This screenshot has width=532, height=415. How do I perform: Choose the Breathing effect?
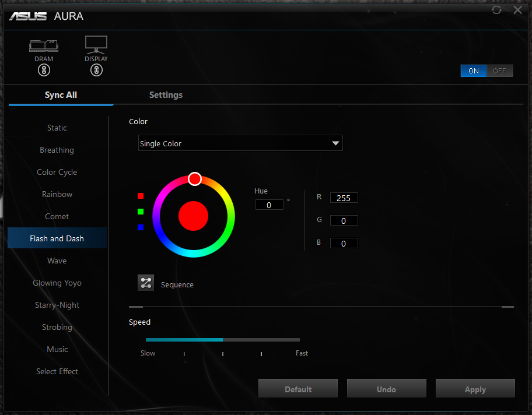point(57,150)
